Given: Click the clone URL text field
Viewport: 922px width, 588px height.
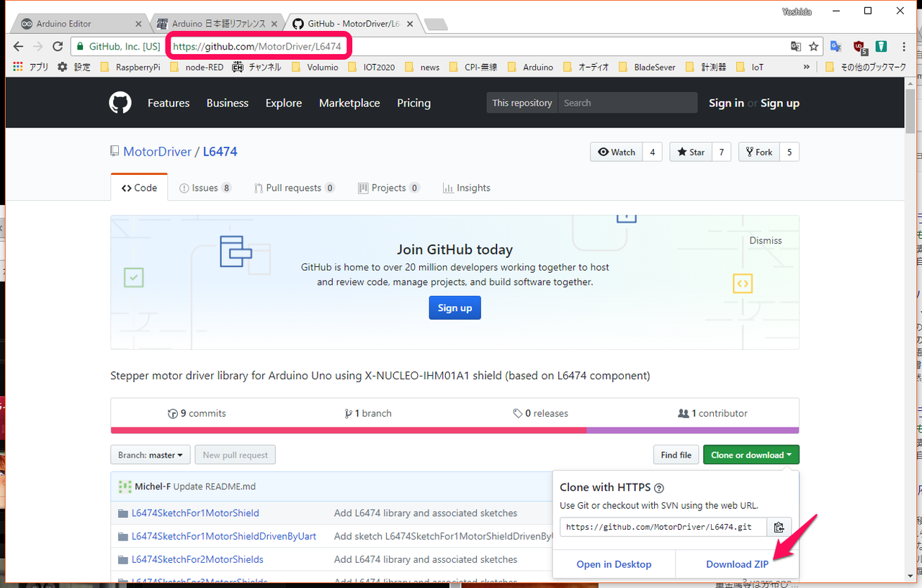Looking at the screenshot, I should pos(663,527).
